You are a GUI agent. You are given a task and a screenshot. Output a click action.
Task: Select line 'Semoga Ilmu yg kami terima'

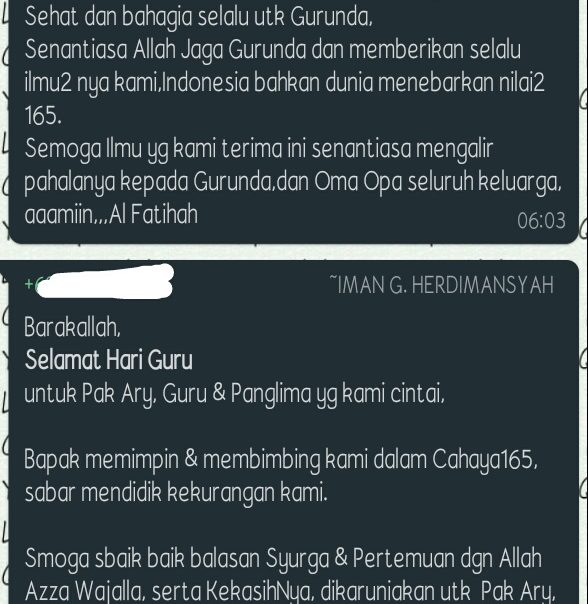[259, 149]
